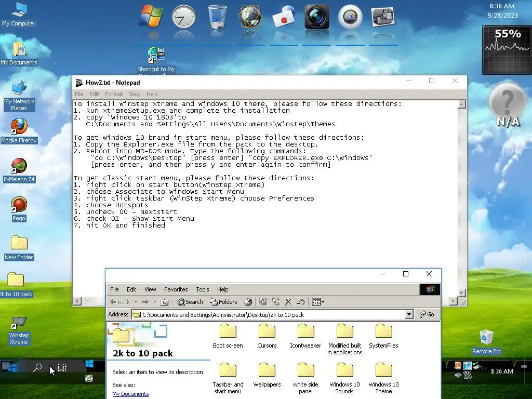Select the Taskbar and start menu folder
The width and height of the screenshot is (532, 399).
(x=228, y=378)
